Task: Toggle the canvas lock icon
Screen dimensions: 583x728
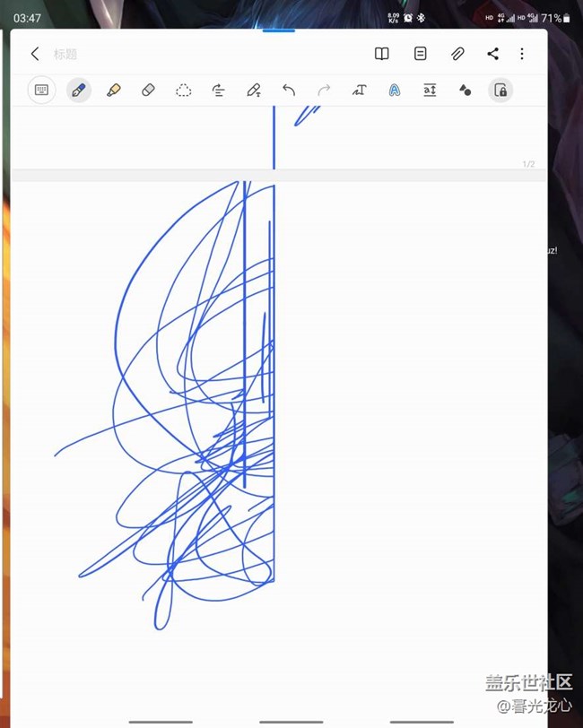Action: pyautogui.click(x=500, y=90)
